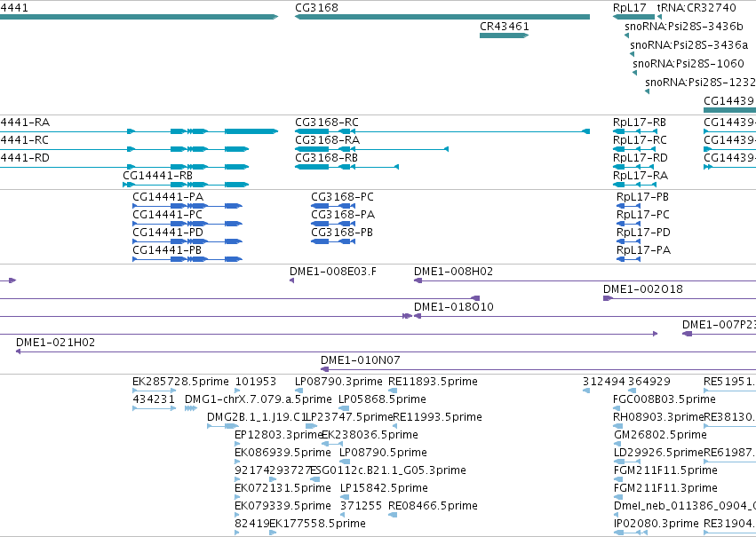Select protein CG14441-PC label
This screenshot has width=756, height=537.
click(167, 215)
